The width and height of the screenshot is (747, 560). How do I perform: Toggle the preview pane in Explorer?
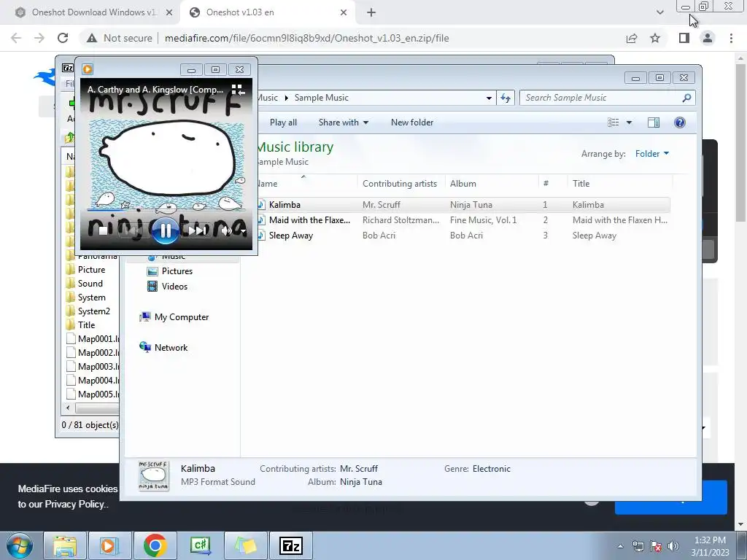coord(654,122)
